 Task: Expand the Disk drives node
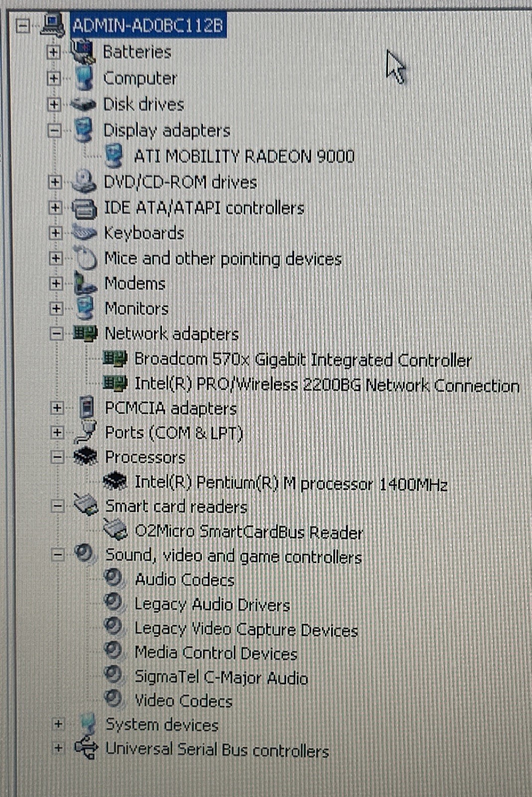(54, 104)
